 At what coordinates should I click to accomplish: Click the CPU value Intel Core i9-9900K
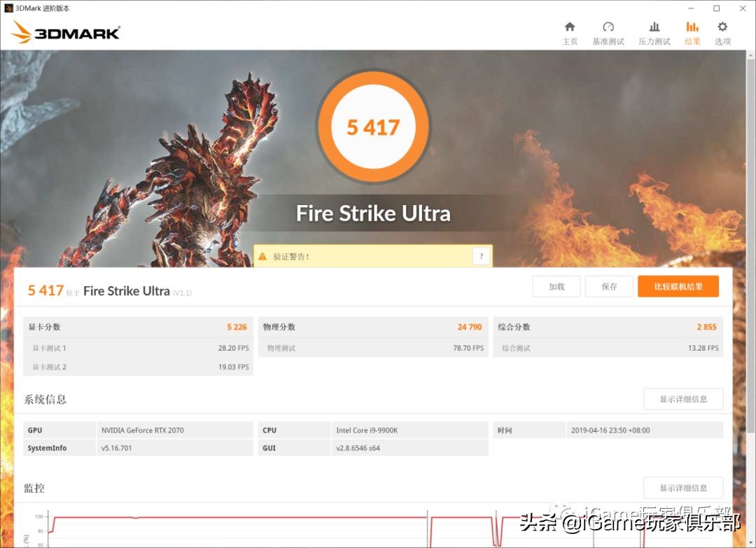tap(367, 430)
